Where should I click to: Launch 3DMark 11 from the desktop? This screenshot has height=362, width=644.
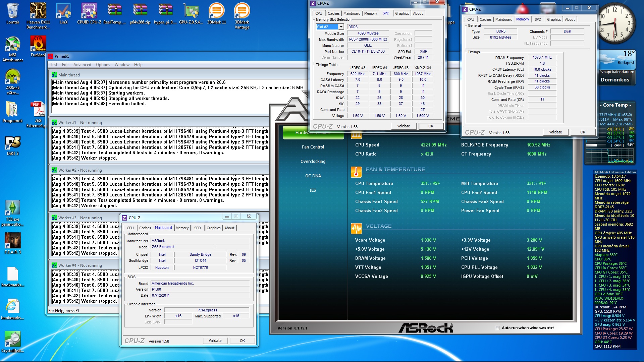tap(216, 13)
